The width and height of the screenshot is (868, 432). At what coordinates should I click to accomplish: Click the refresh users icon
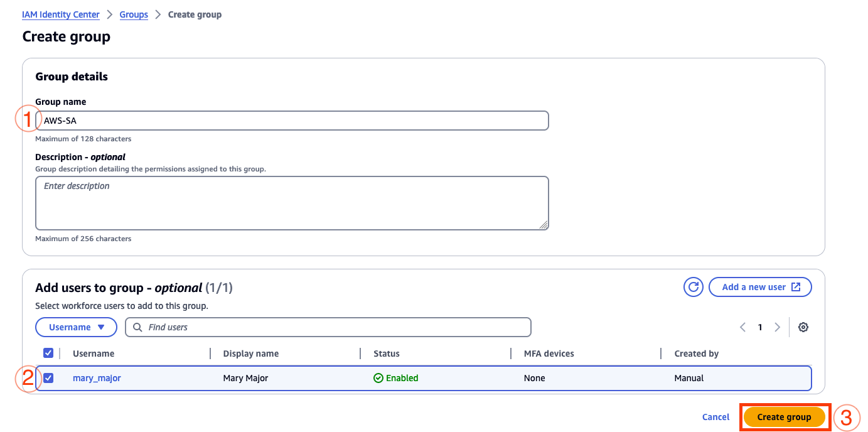[694, 287]
